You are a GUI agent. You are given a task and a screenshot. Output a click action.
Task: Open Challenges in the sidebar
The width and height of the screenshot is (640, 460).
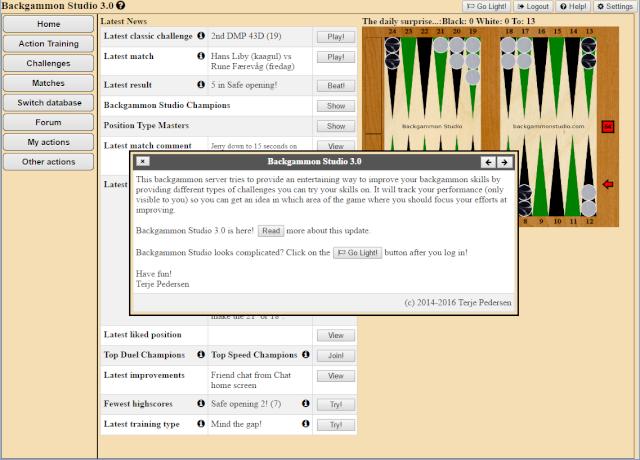pyautogui.click(x=49, y=63)
